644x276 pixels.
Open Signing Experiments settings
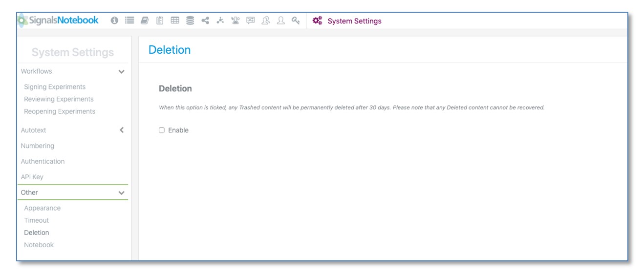point(55,87)
